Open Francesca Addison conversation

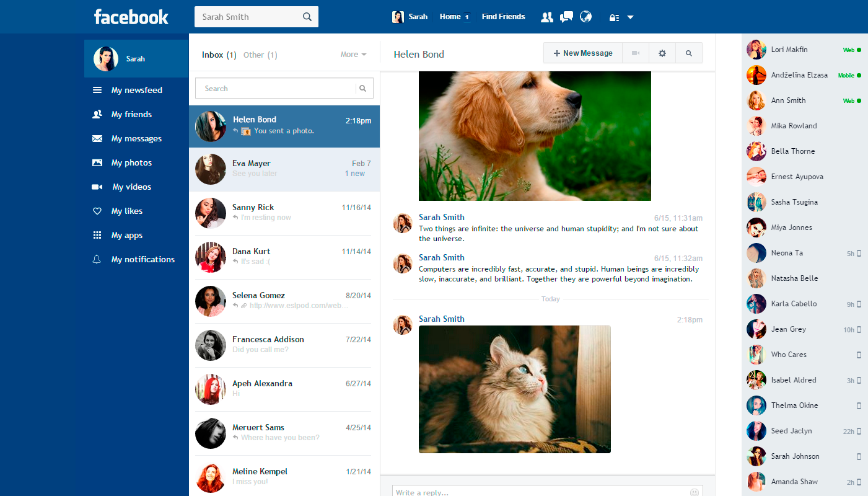[x=284, y=345]
